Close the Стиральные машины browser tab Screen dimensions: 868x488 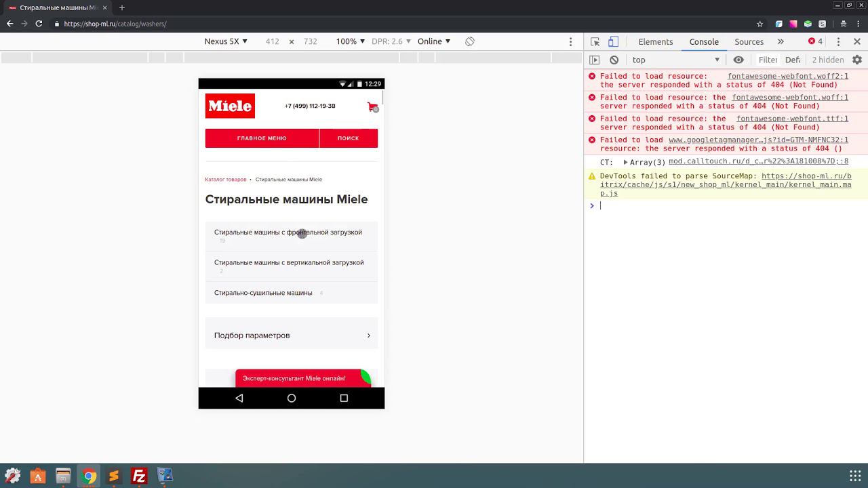coord(104,7)
